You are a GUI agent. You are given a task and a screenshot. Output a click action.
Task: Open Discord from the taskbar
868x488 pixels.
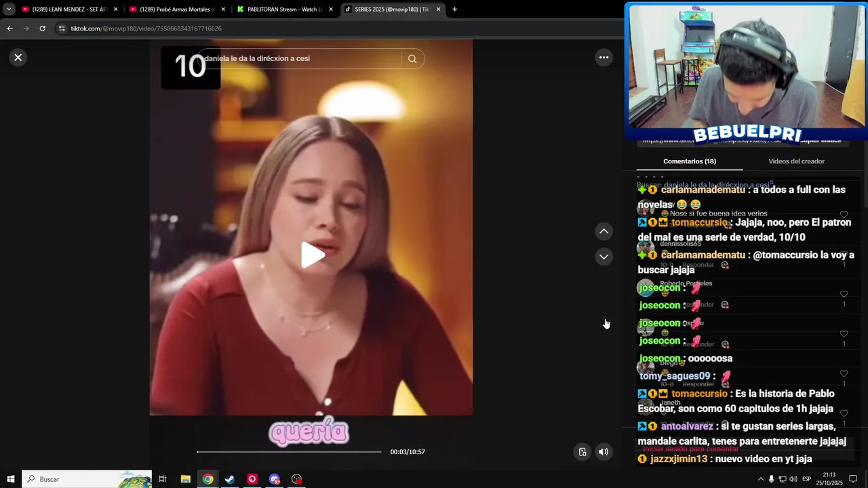[x=274, y=479]
